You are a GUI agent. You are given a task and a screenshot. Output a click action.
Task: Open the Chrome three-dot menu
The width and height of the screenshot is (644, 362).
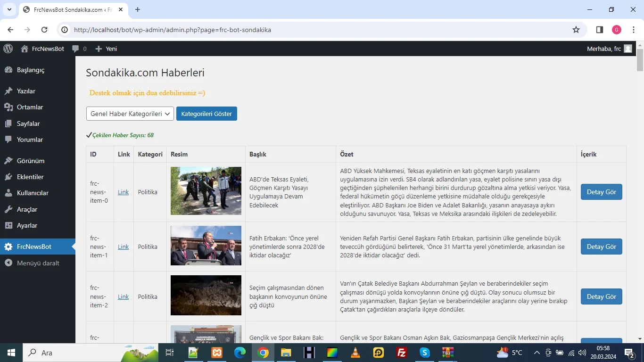634,30
